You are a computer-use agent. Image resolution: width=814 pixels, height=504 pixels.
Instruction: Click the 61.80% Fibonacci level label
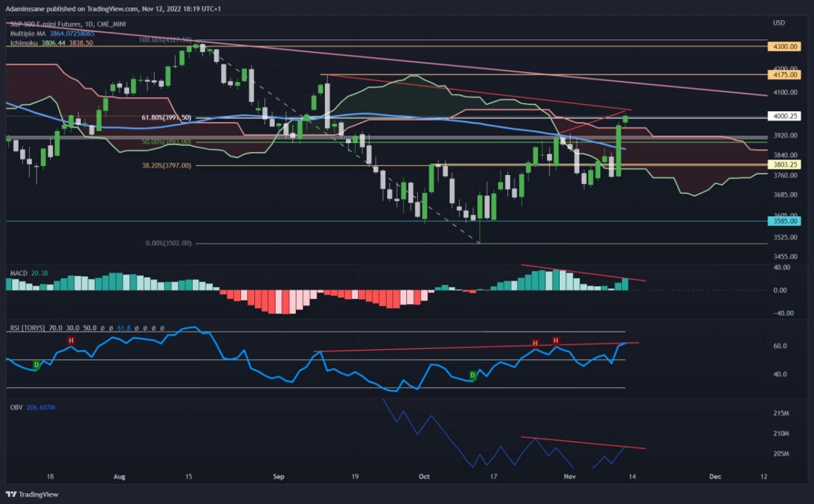point(166,117)
